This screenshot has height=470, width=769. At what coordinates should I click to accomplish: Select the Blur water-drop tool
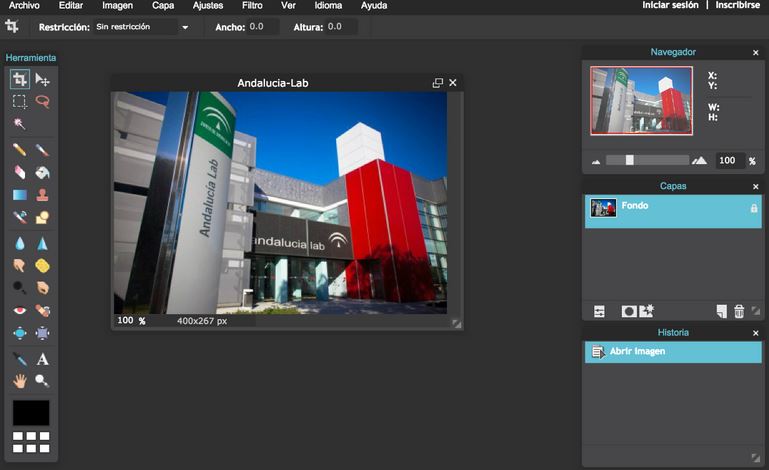[20, 243]
